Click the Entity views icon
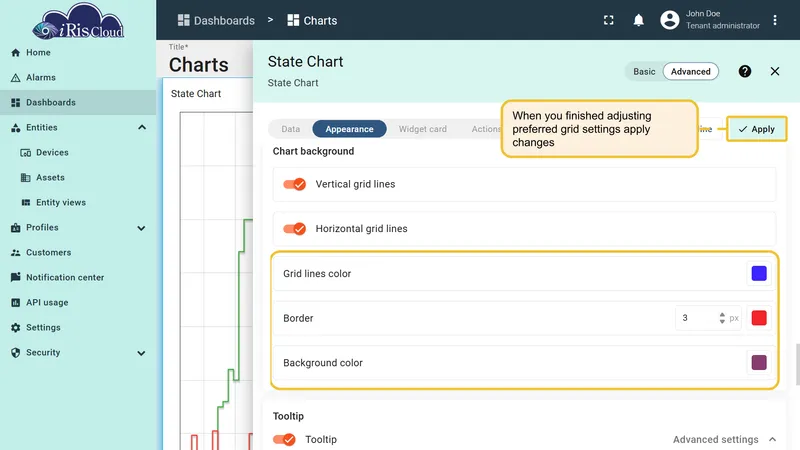 coord(26,203)
